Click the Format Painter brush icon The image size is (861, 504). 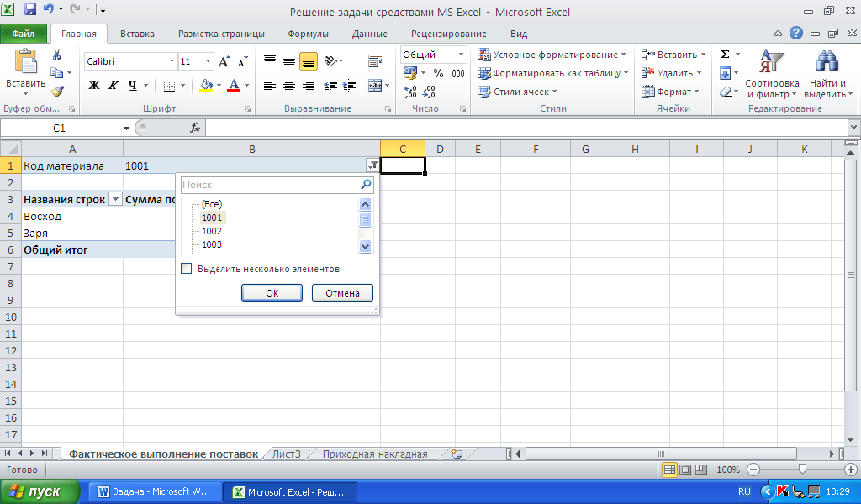click(56, 92)
